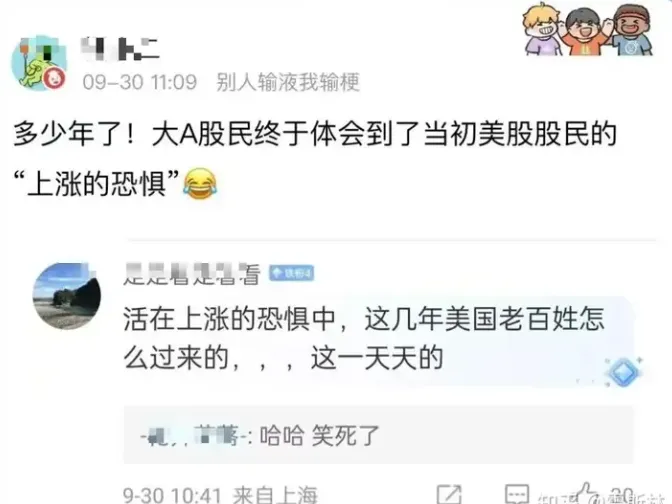Open the reply speech-bubble icon
This screenshot has width=672, height=504.
516,495
